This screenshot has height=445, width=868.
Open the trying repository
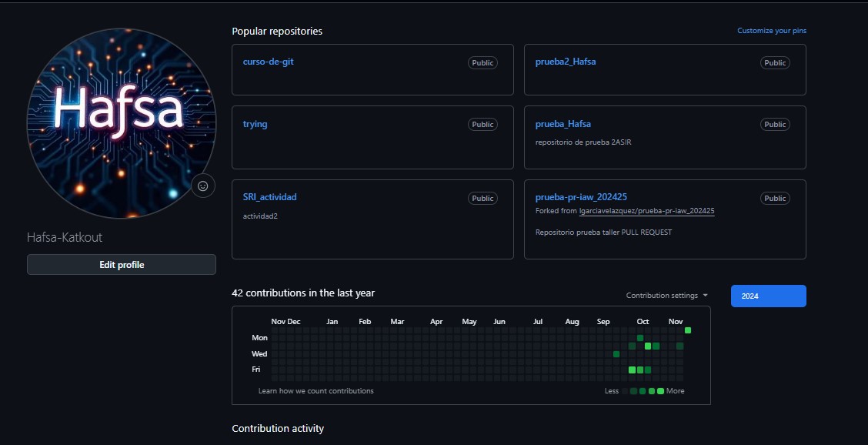click(255, 123)
